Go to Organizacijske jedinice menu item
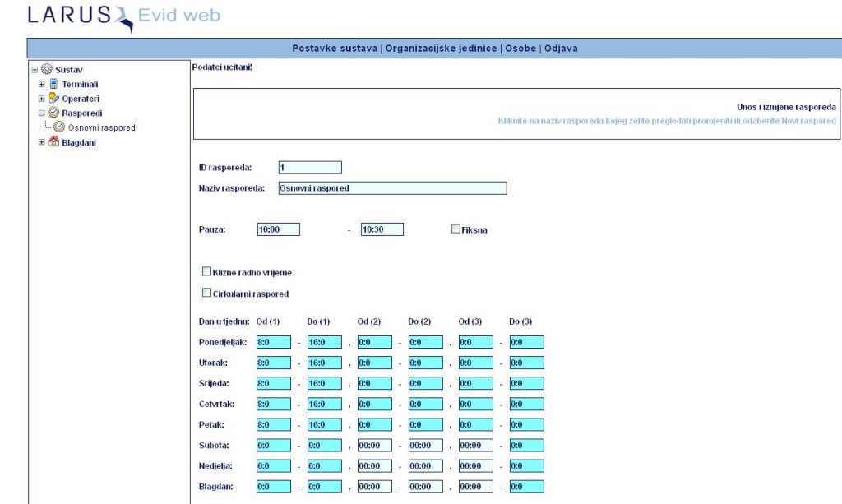The image size is (842, 504). point(441,49)
